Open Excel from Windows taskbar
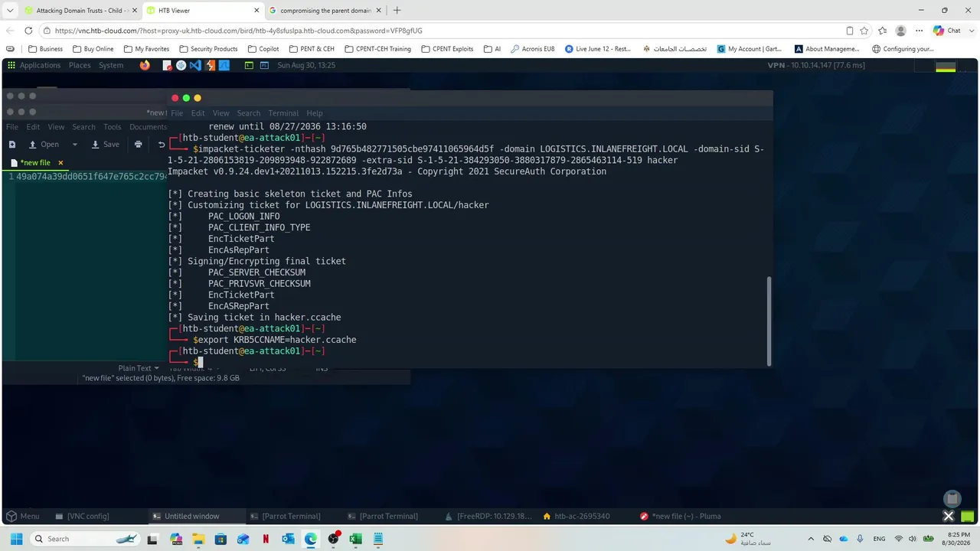The height and width of the screenshot is (551, 980). (x=355, y=539)
